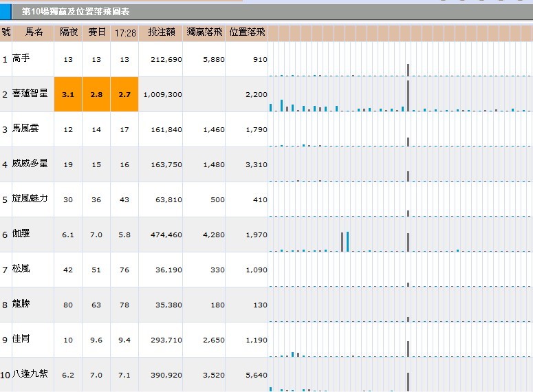This screenshot has width=533, height=392.
Task: Click win drop value 5,880
Action: (x=214, y=60)
